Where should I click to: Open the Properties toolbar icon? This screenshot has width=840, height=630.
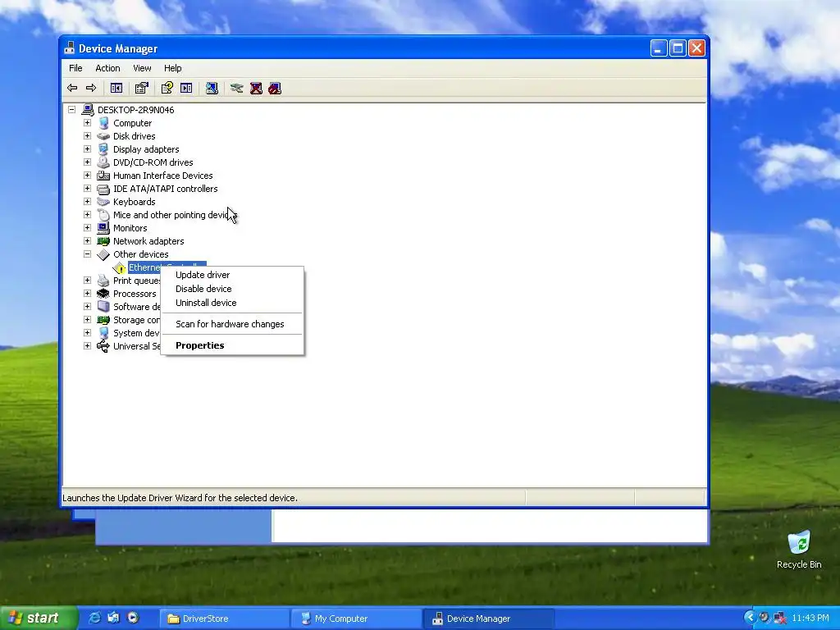tap(141, 89)
